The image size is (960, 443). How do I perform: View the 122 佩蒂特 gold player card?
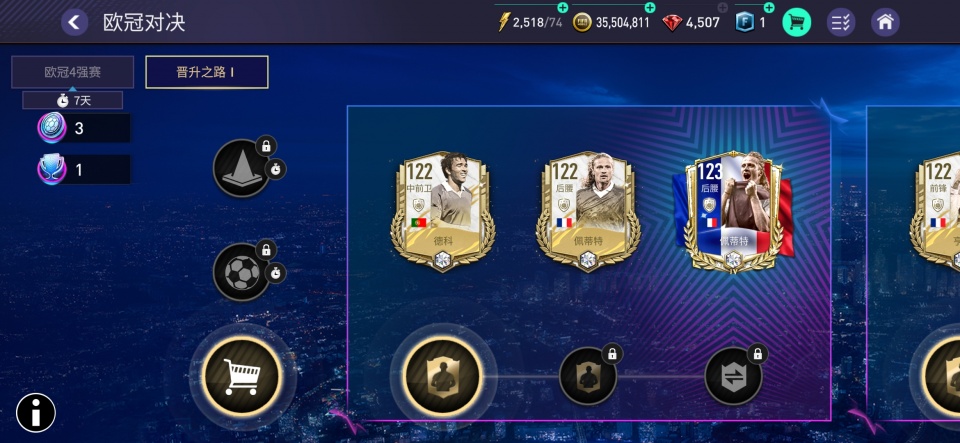coord(588,211)
